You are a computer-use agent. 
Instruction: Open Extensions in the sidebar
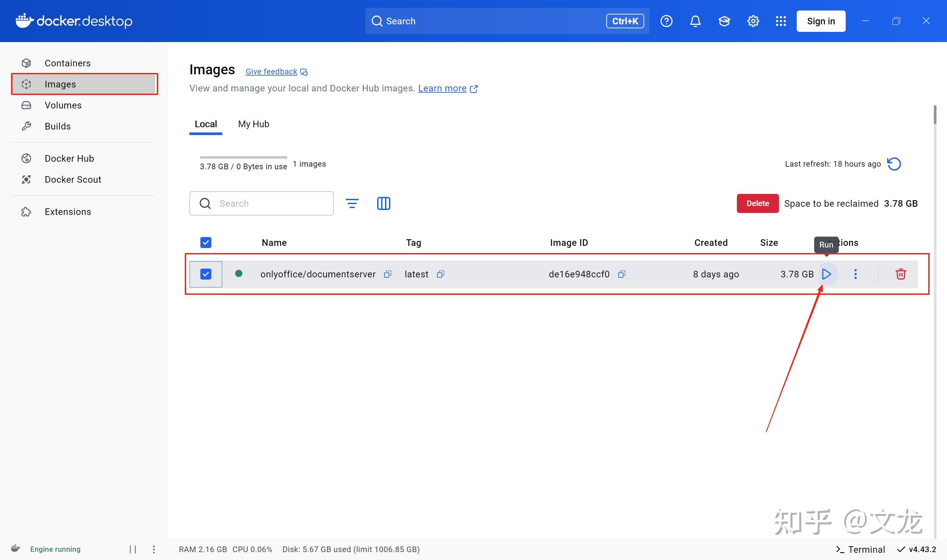(x=83, y=212)
